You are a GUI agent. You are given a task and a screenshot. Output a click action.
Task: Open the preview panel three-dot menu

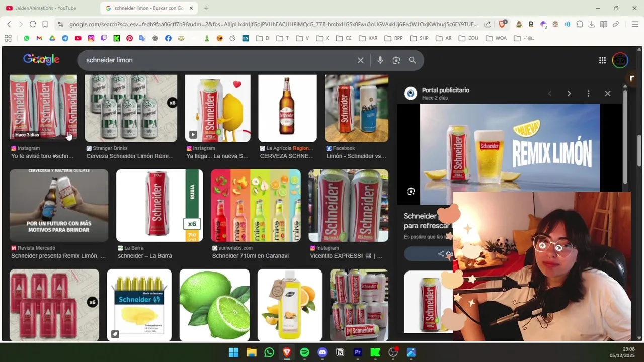click(588, 94)
